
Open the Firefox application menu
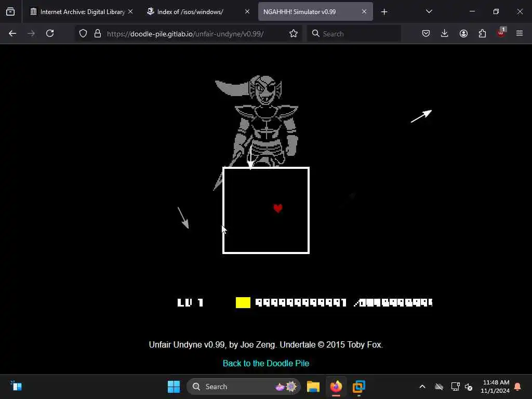tap(520, 34)
